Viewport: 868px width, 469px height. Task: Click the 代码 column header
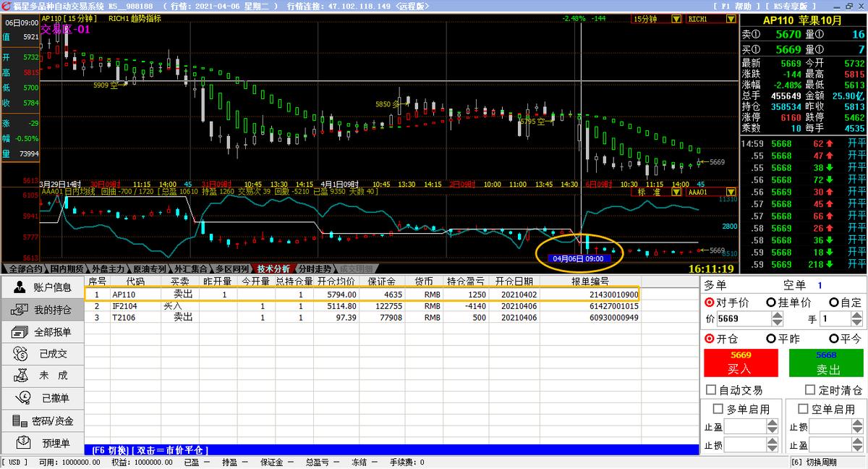click(135, 282)
